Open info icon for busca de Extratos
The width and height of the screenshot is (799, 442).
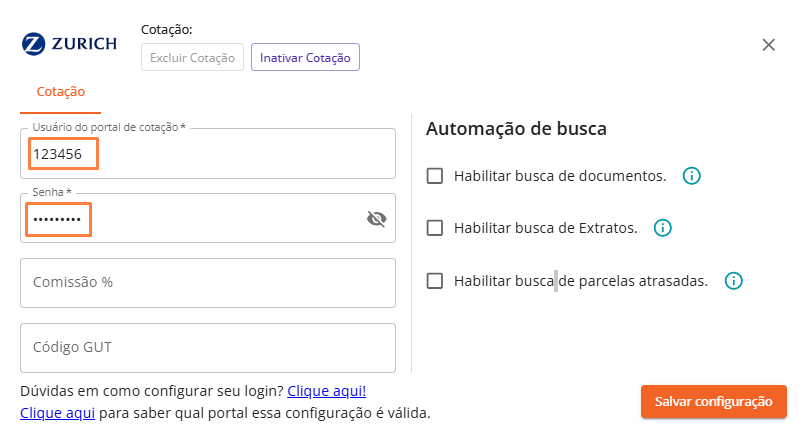tap(662, 228)
